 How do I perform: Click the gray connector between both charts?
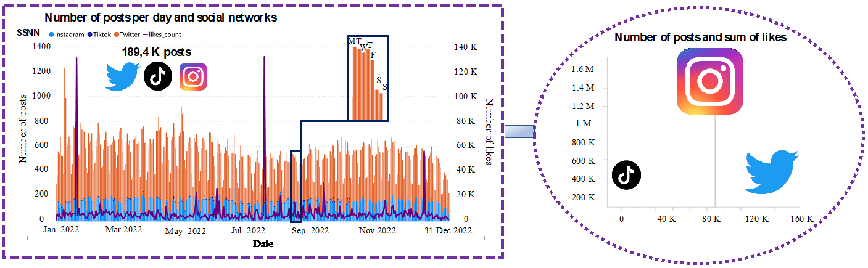tap(519, 131)
